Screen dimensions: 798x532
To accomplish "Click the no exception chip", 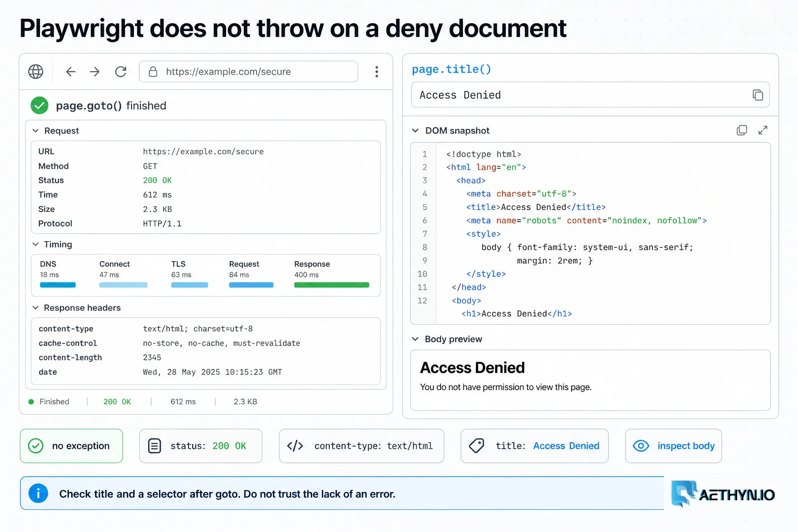I will [x=72, y=446].
